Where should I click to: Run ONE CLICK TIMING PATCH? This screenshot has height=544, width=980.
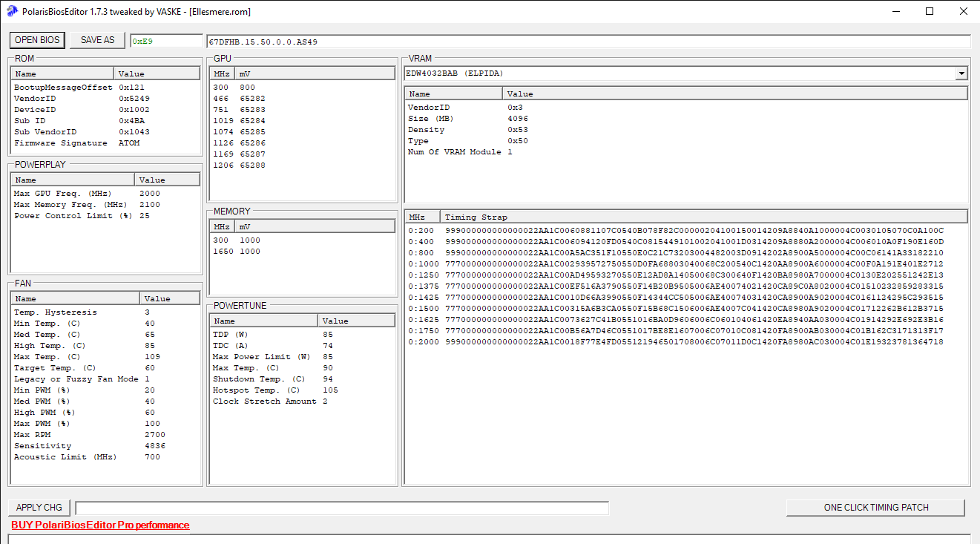(875, 508)
